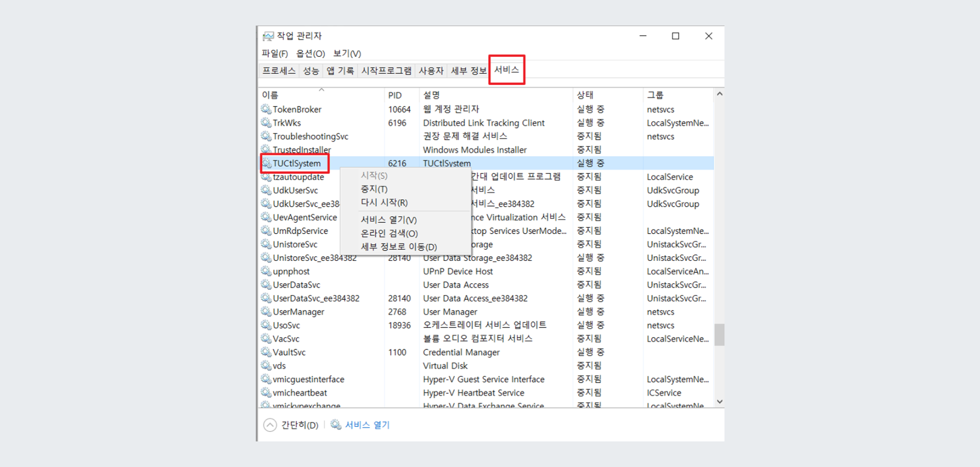980x467 pixels.
Task: Click the Task Manager icon in the title bar
Action: click(267, 35)
